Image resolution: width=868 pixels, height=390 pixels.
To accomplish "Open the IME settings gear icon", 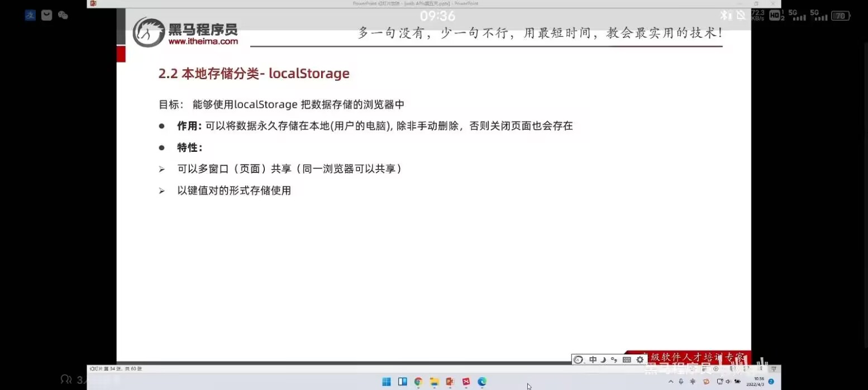I will tap(640, 359).
